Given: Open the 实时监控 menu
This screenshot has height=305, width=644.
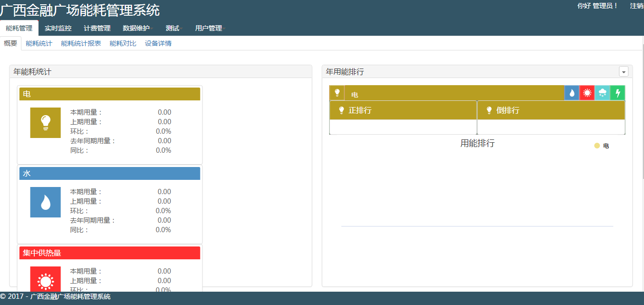Looking at the screenshot, I should point(58,28).
